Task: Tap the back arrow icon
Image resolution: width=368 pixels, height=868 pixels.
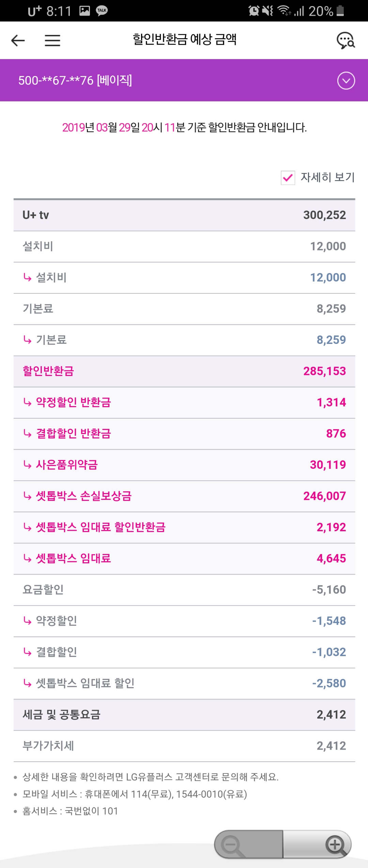Action: click(x=18, y=41)
